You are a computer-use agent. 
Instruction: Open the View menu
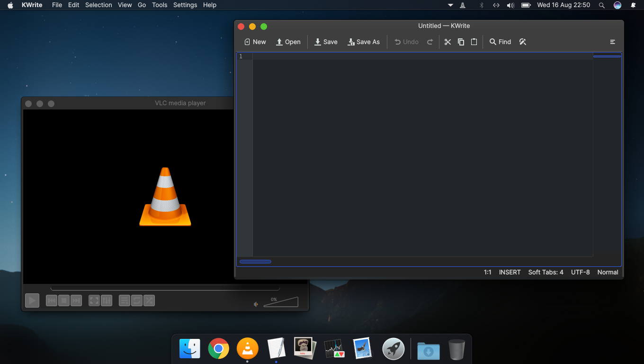[x=125, y=5]
